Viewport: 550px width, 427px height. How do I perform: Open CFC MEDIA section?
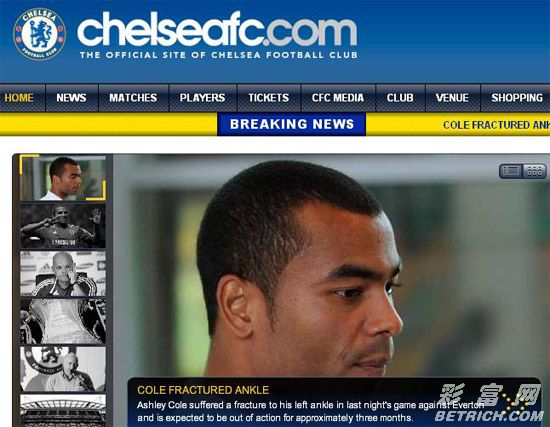338,98
